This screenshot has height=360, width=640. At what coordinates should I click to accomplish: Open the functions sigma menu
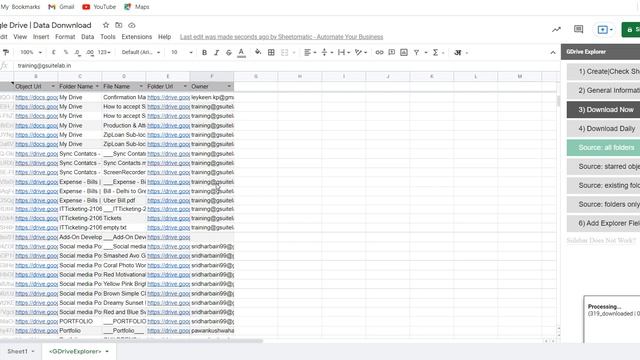coord(436,52)
